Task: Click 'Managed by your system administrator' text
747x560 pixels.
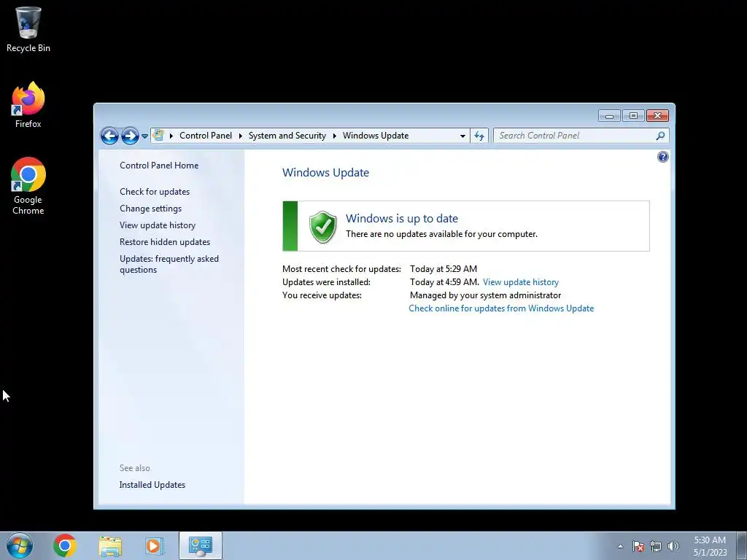Action: pos(485,295)
